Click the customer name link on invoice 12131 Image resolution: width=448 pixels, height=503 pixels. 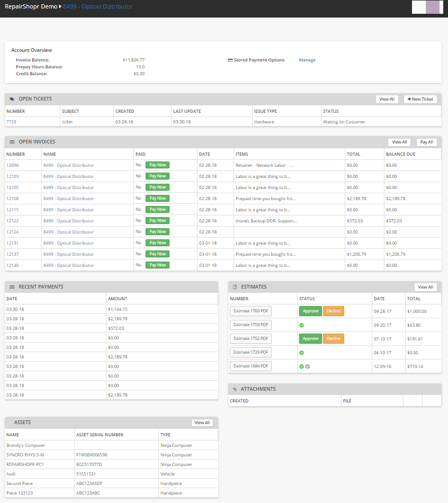[x=69, y=243]
